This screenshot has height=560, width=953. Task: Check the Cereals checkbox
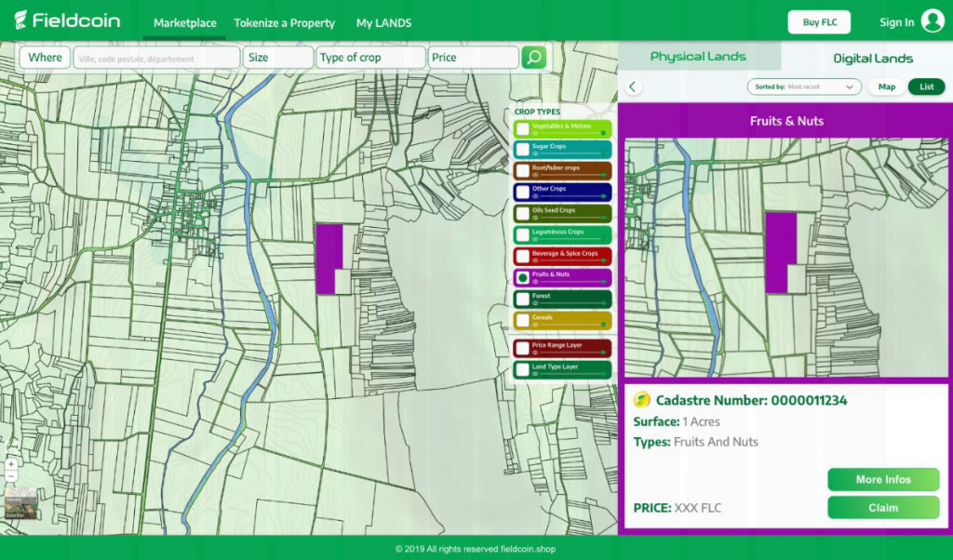pos(523,320)
